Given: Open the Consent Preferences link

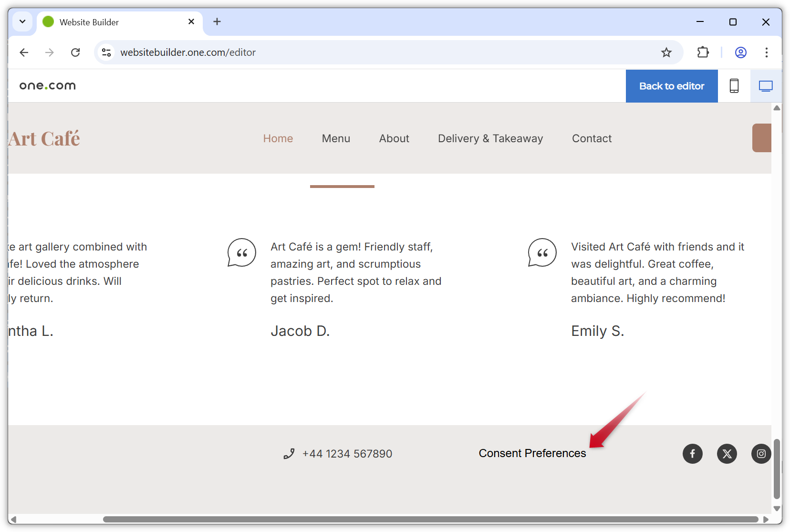Looking at the screenshot, I should pos(532,453).
